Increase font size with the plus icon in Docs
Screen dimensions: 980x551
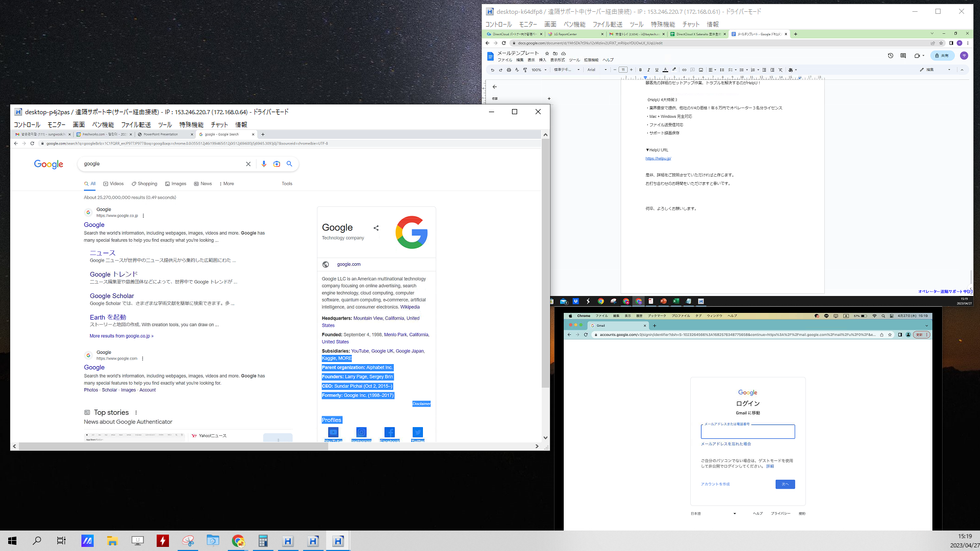[631, 70]
